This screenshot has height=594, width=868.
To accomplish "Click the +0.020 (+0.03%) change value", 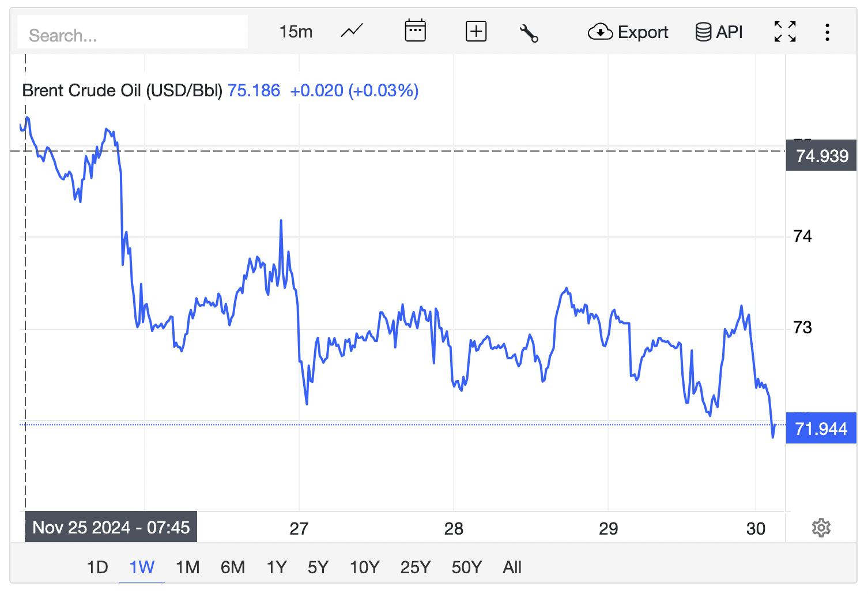I will pyautogui.click(x=354, y=91).
